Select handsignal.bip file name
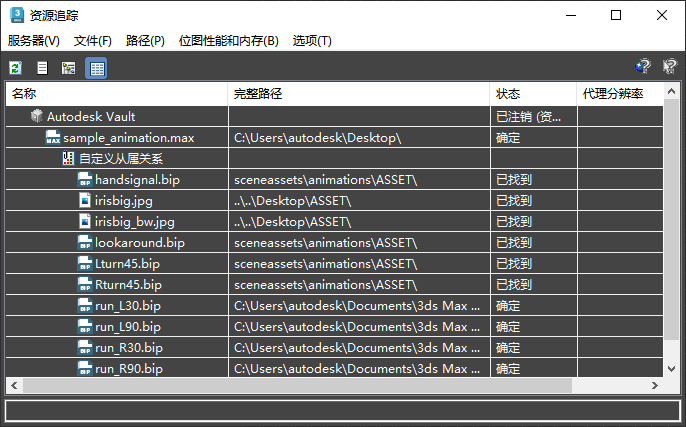 (137, 180)
